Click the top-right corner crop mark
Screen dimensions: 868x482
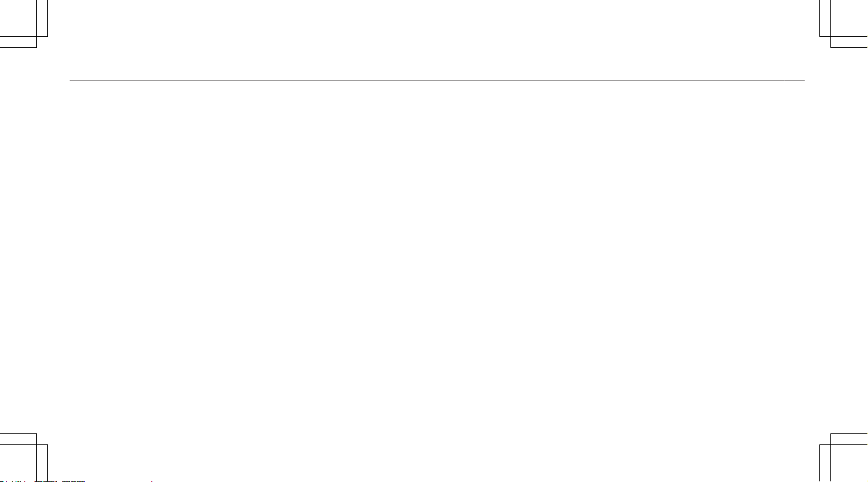(x=843, y=24)
